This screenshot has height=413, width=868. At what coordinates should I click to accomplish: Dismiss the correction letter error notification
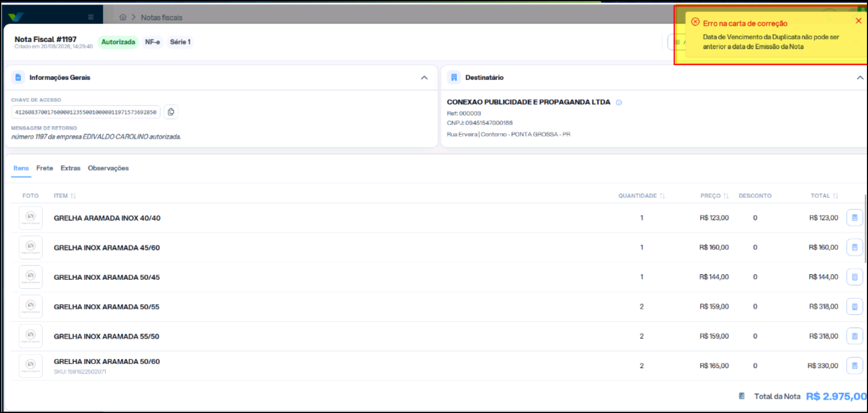pyautogui.click(x=859, y=21)
